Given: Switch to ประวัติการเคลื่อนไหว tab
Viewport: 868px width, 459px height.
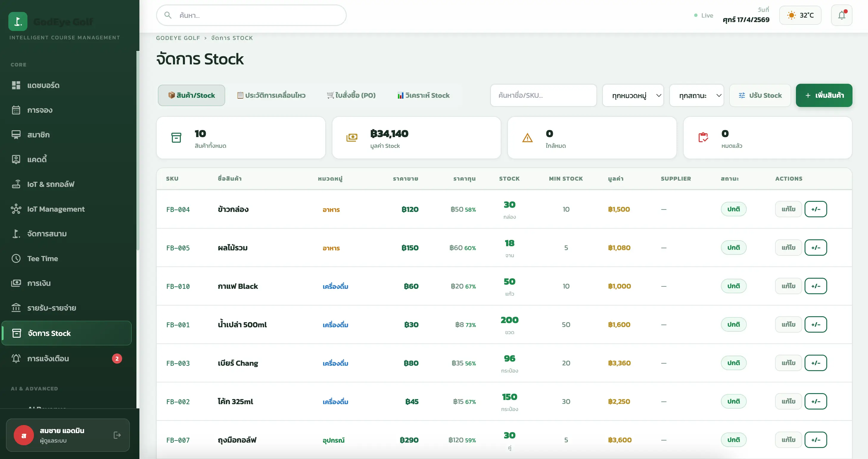Looking at the screenshot, I should tap(271, 95).
